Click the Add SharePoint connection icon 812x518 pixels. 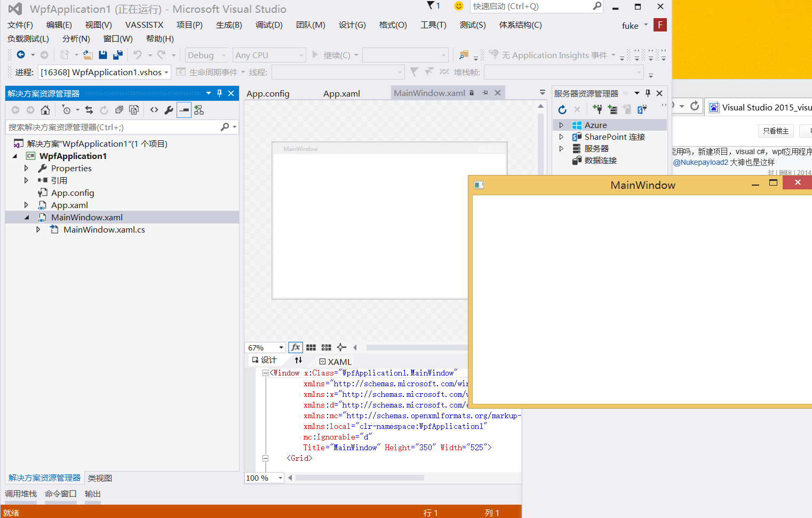coord(642,109)
